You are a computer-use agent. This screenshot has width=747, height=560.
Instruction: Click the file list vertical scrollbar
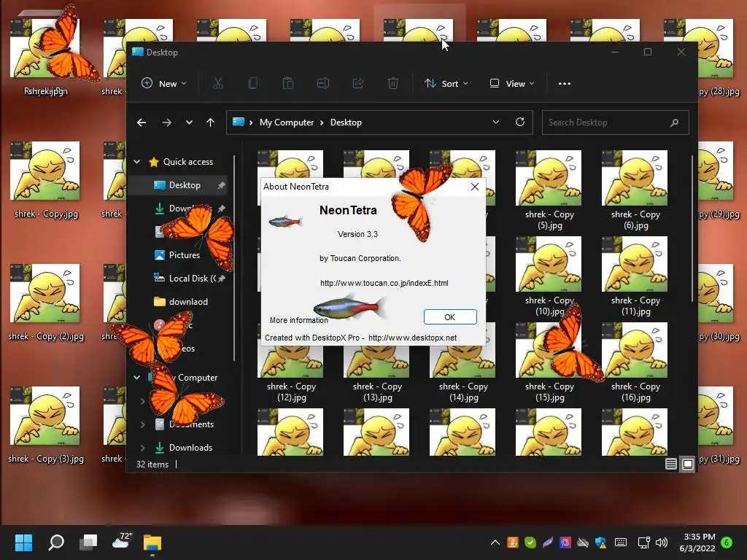(x=692, y=228)
